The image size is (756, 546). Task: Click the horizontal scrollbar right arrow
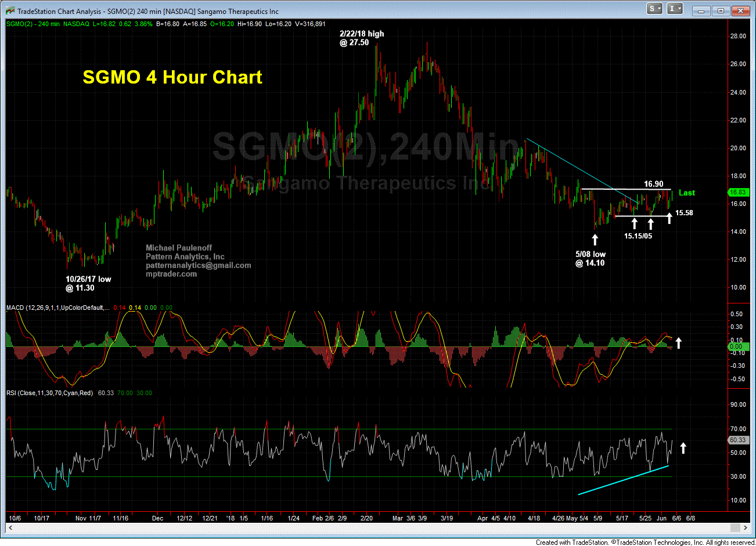745,527
